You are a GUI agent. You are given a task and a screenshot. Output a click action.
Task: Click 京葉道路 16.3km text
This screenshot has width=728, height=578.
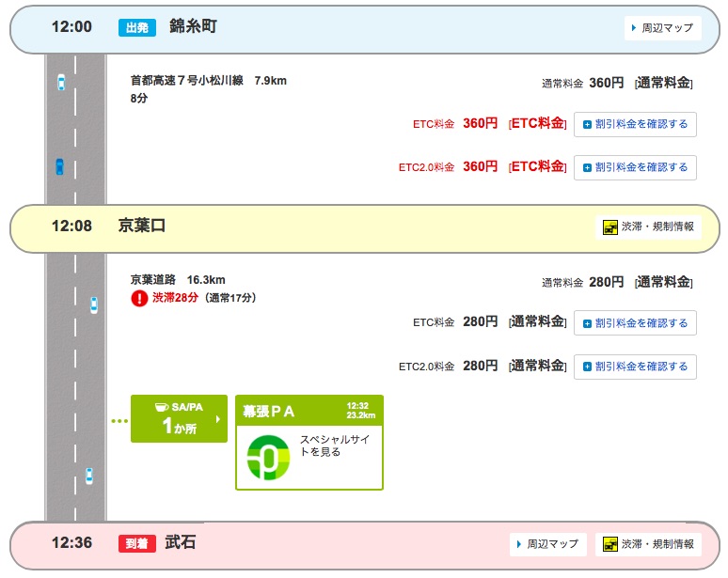(178, 280)
